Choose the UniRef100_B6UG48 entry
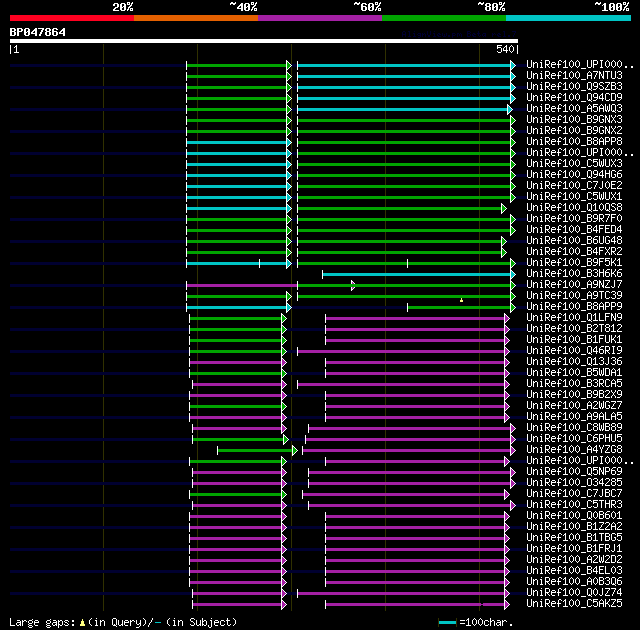Viewport: 640px width, 630px height. tap(574, 241)
